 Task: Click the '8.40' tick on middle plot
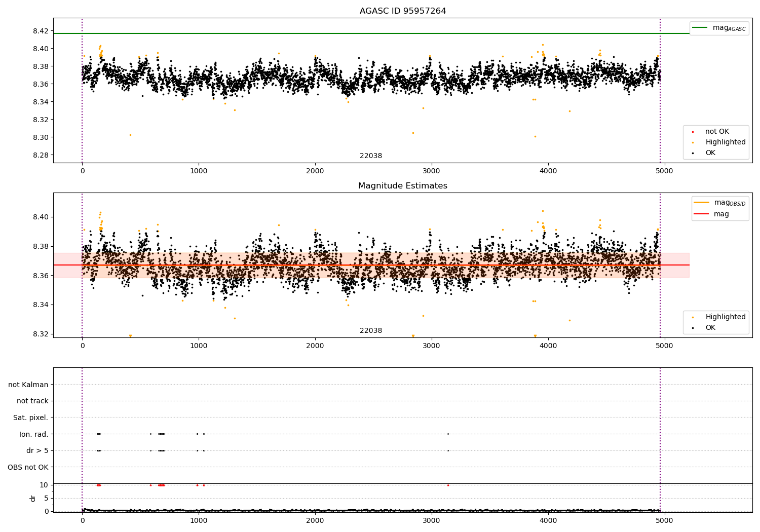[41, 217]
